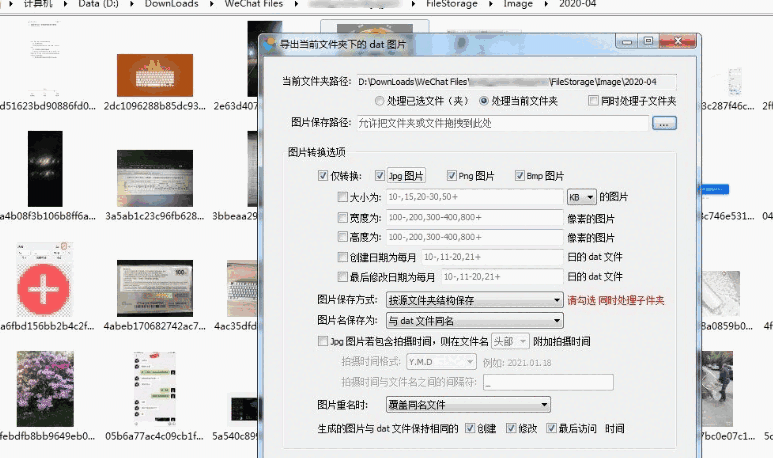Viewport: 773px width, 458px height.
Task: Click FileStorage in the address breadcrumb
Action: pyautogui.click(x=452, y=4)
